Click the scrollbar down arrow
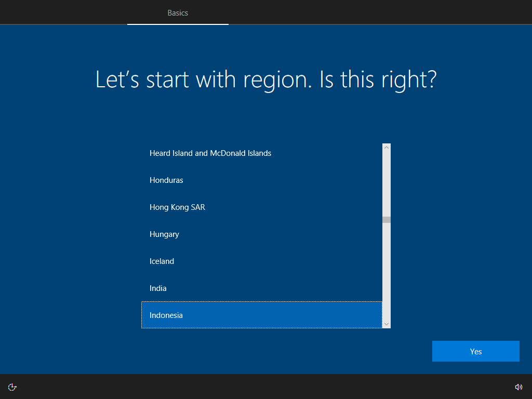532x399 pixels. (386, 324)
